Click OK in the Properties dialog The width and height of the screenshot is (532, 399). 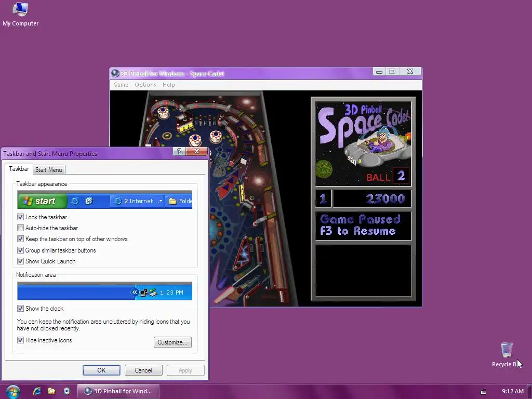[101, 370]
